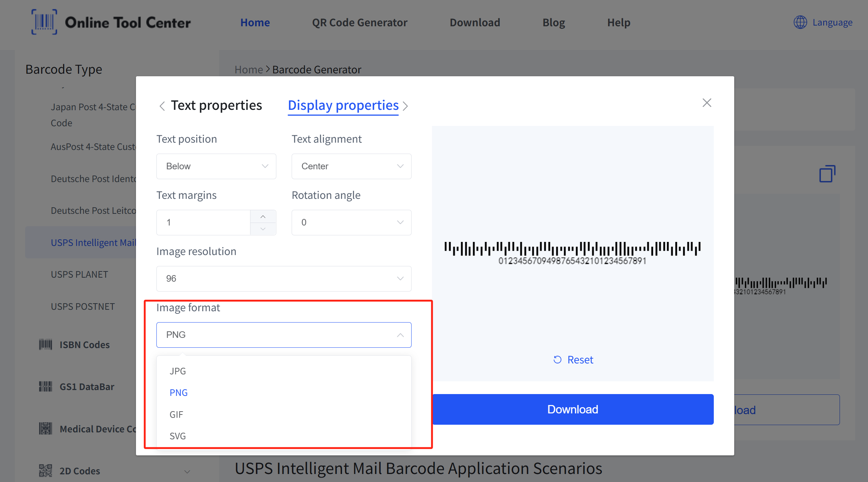Open the Help navigation item

click(x=618, y=23)
